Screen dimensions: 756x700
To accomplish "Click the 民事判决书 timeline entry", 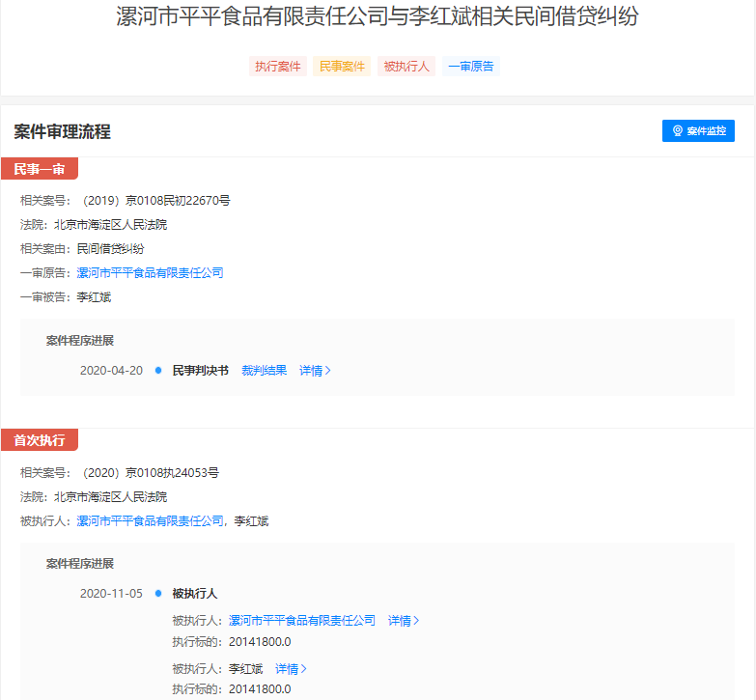I will tap(201, 370).
